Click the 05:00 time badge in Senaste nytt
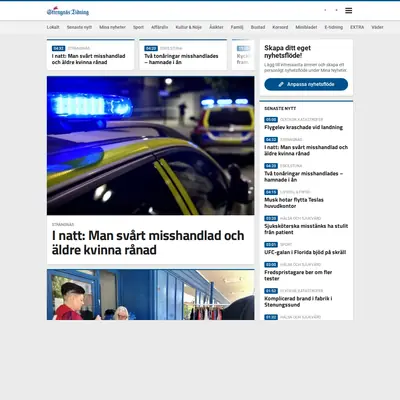Screen dimensions: 400x400 pos(271,119)
